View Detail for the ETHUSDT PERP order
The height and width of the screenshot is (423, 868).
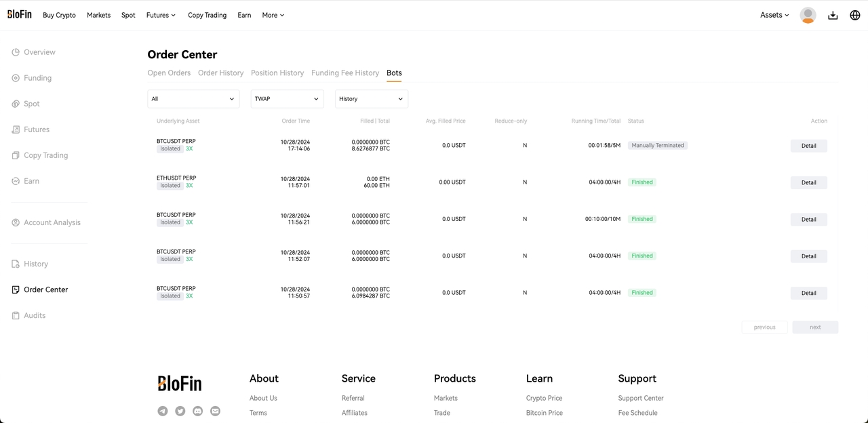(x=808, y=182)
